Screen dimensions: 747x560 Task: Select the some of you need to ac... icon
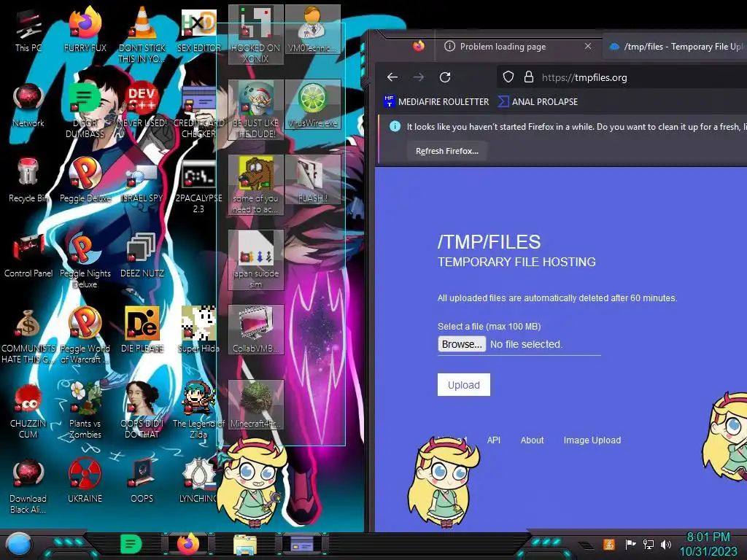point(256,184)
